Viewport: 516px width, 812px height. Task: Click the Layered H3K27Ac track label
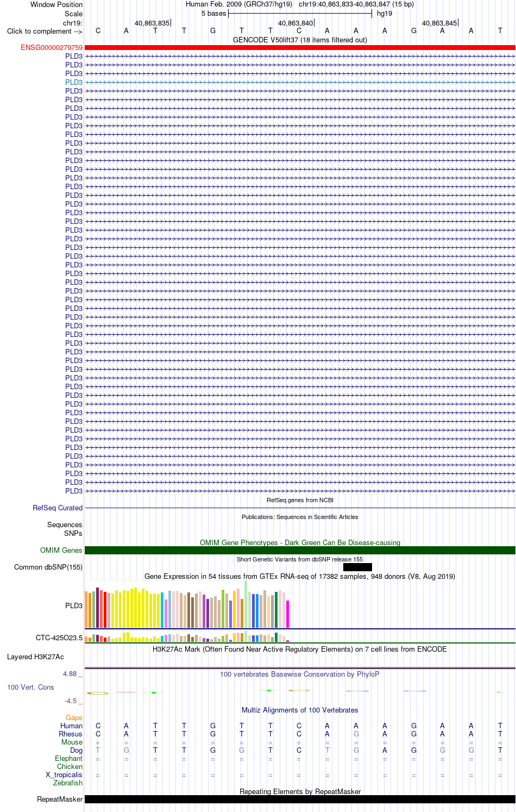click(35, 657)
